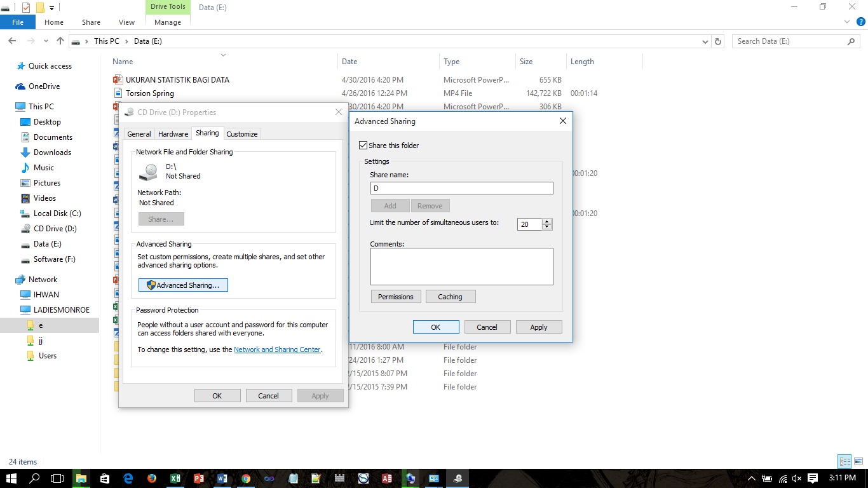
Task: Click OK in CD Drive Properties dialog
Action: point(217,396)
